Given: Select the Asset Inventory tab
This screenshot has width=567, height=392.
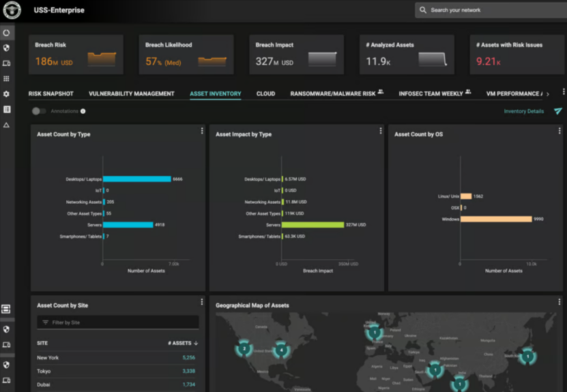Looking at the screenshot, I should [216, 93].
